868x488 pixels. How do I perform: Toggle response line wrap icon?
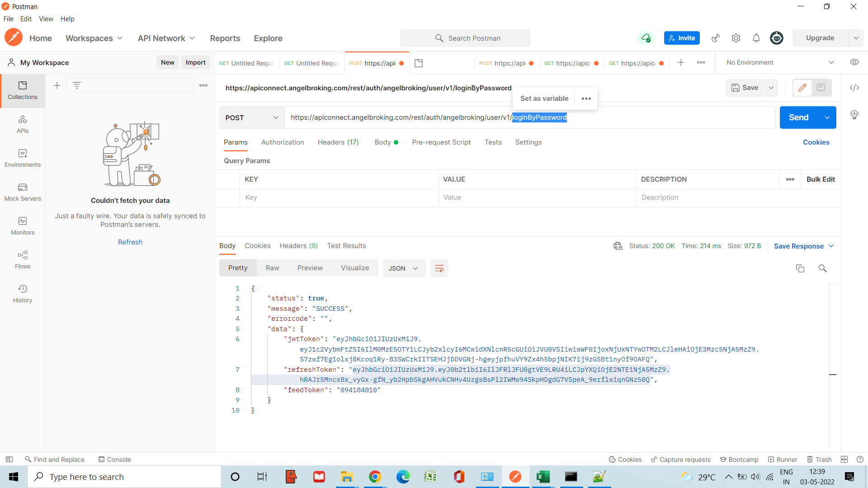pyautogui.click(x=439, y=268)
